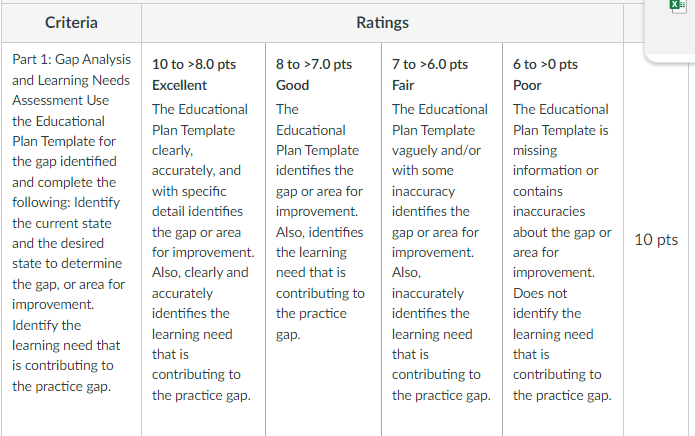The image size is (695, 436).
Task: Choose the Good rating title
Action: click(x=292, y=85)
